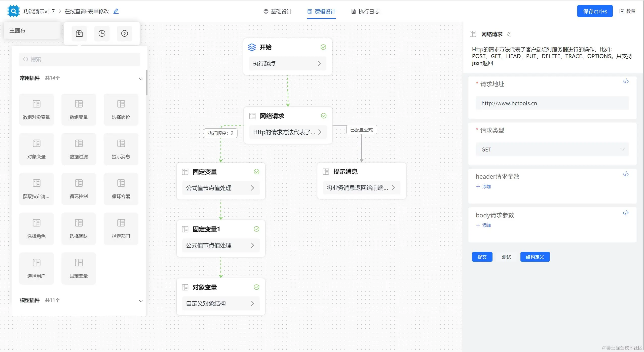Open code editor icon for header请求参数

(x=626, y=174)
